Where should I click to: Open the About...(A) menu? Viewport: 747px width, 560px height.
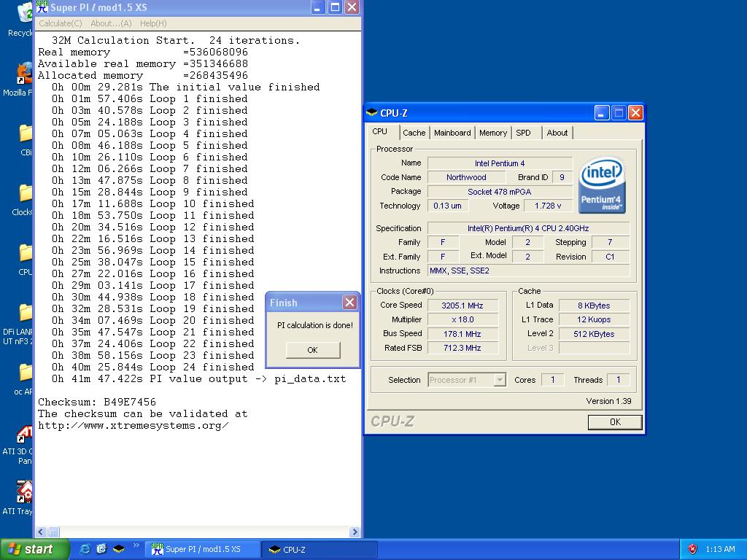click(x=111, y=23)
